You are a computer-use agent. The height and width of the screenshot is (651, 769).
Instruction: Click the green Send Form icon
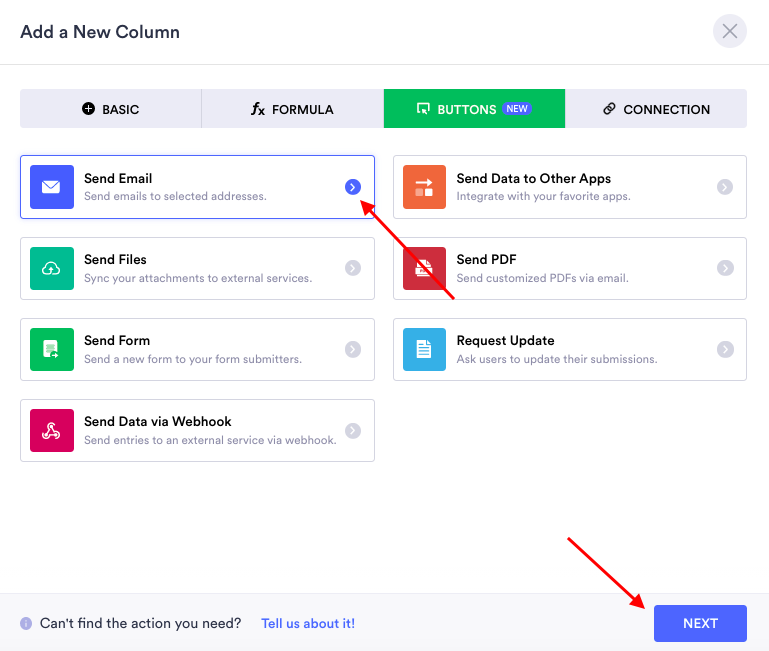[x=52, y=349]
